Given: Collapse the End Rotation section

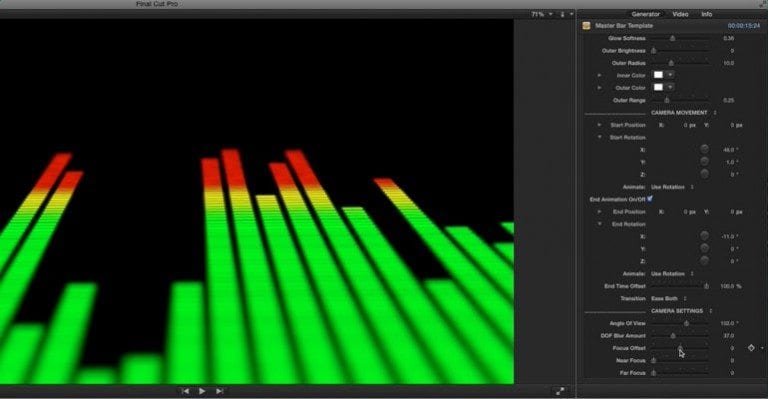Looking at the screenshot, I should (x=599, y=224).
